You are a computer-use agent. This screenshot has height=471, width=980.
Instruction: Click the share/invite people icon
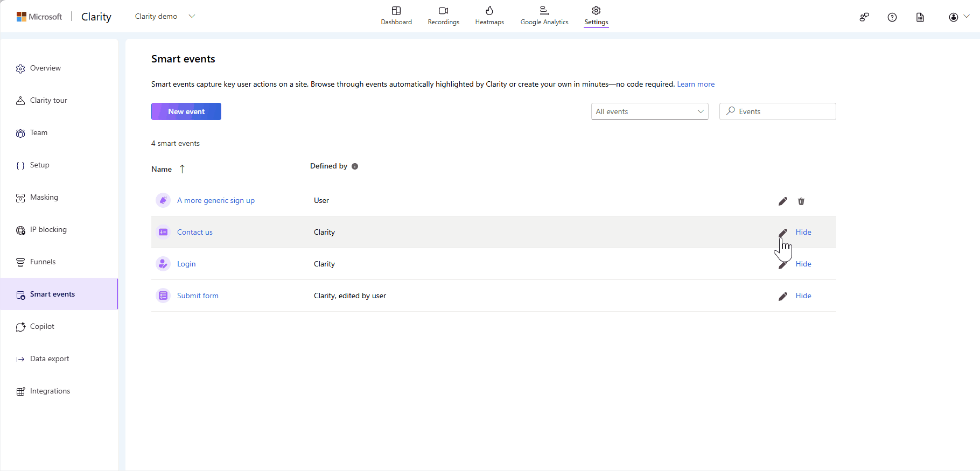pyautogui.click(x=864, y=17)
